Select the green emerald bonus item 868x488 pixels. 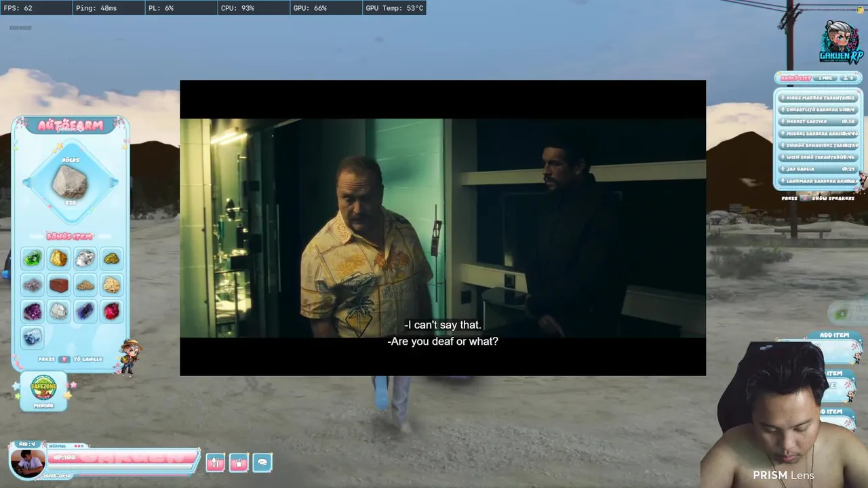[x=33, y=258]
